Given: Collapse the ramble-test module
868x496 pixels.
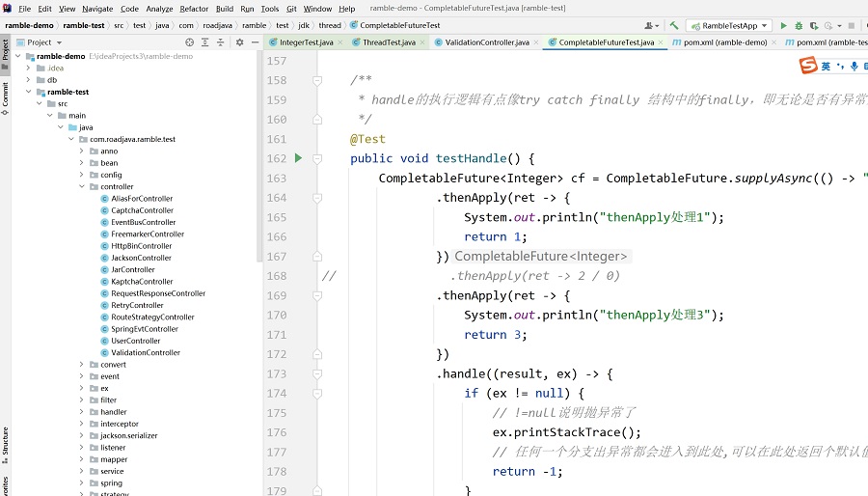Looking at the screenshot, I should [28, 92].
